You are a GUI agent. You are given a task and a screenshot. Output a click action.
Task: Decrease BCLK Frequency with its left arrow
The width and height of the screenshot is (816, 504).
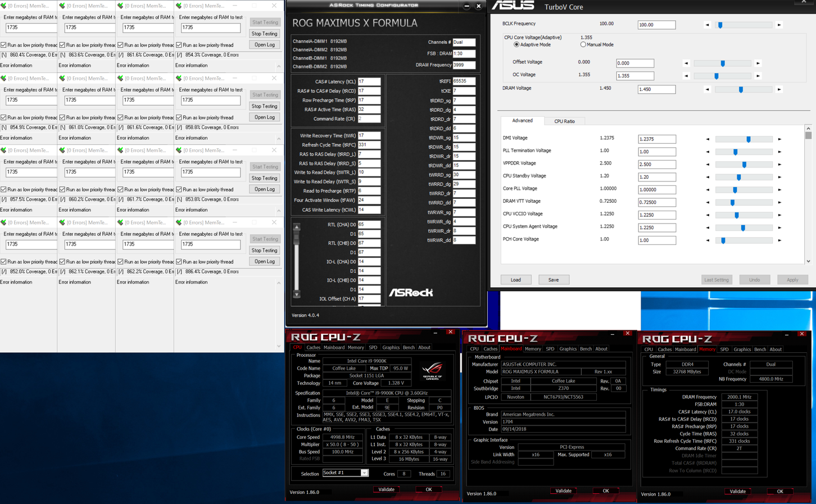pos(708,25)
